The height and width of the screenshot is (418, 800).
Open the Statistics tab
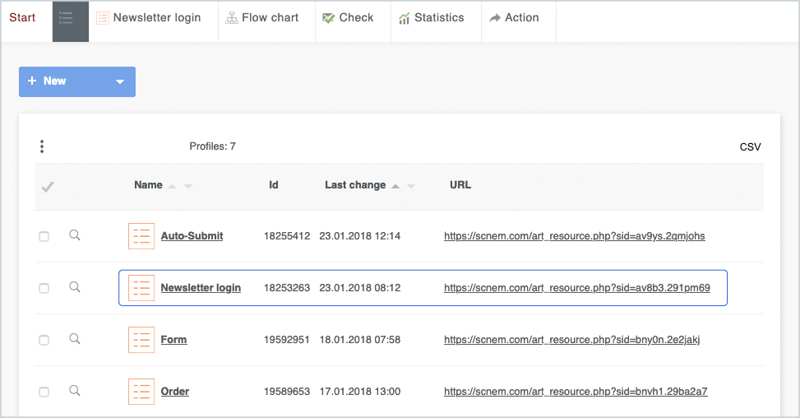431,18
